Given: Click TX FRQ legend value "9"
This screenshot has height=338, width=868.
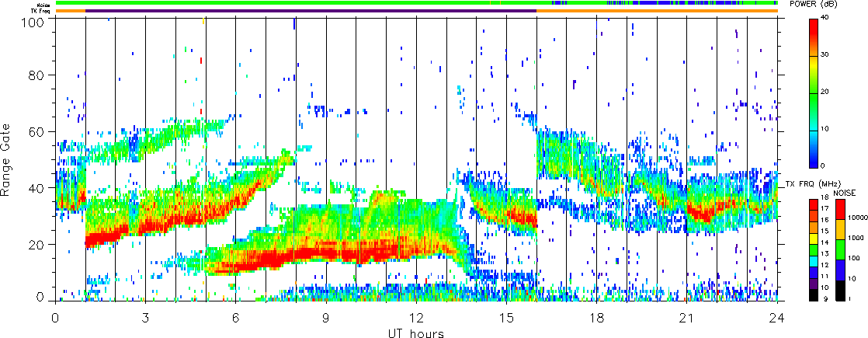Looking at the screenshot, I should pyautogui.click(x=825, y=298).
